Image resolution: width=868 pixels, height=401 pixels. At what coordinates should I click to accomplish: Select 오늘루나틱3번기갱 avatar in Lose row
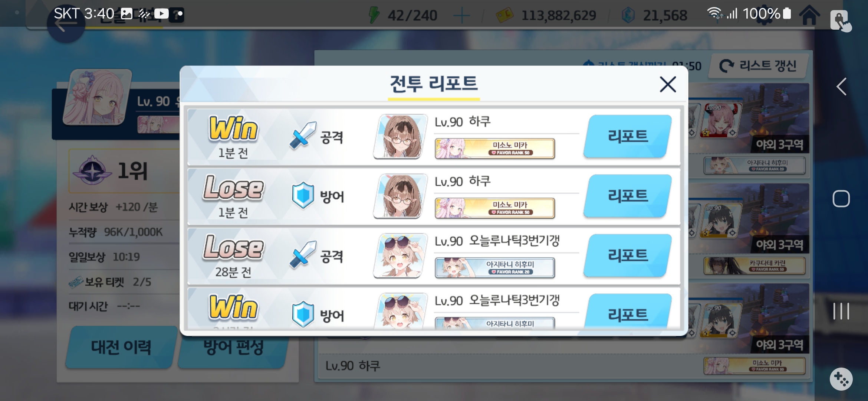(x=401, y=255)
